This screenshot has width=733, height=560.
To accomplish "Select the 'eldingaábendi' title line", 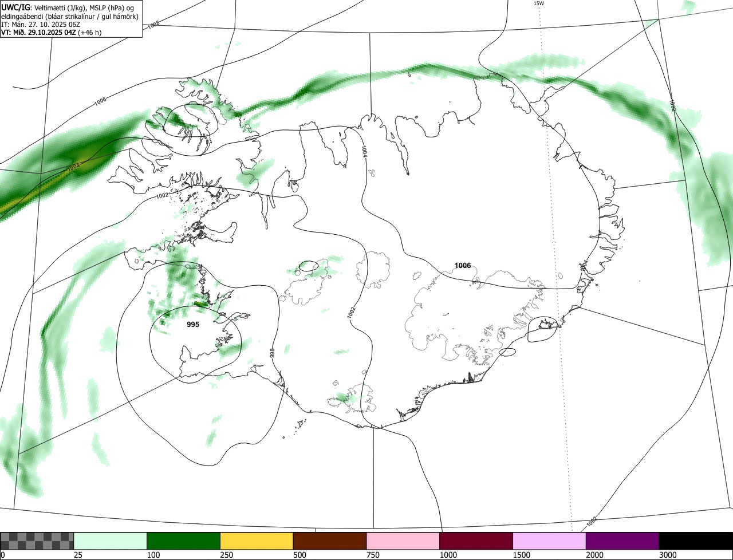I will click(69, 16).
